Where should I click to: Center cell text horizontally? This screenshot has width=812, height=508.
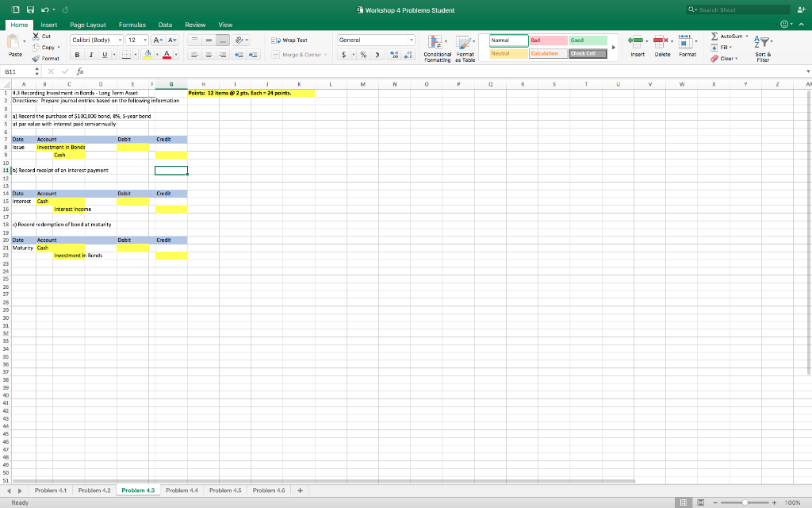pos(209,55)
